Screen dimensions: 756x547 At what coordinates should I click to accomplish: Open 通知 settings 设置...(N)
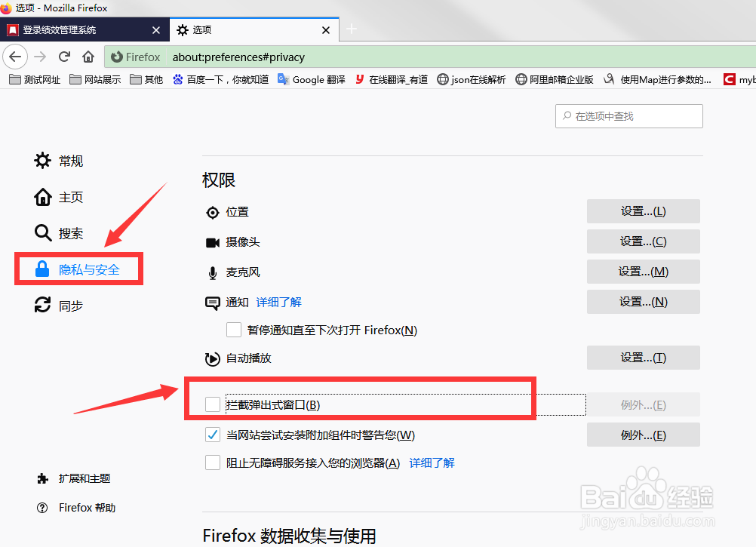click(643, 302)
